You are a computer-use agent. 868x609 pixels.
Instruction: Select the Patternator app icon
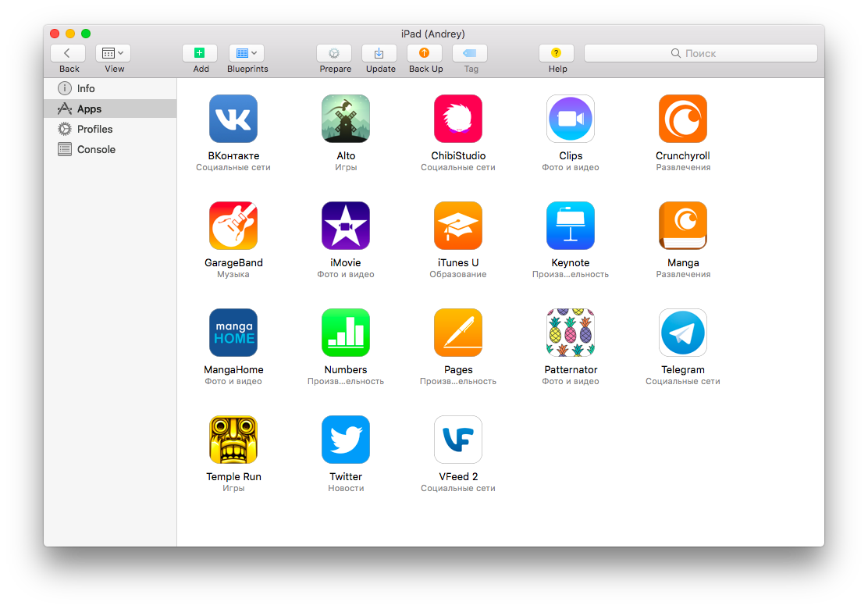tap(570, 332)
